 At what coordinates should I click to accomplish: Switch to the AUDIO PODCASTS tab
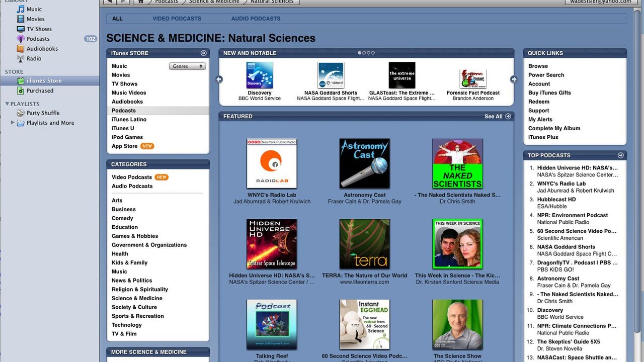256,19
